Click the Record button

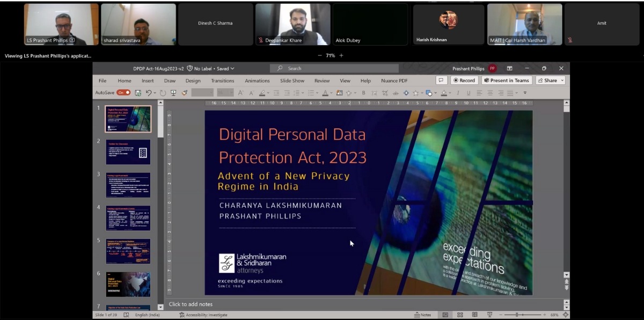tap(464, 81)
